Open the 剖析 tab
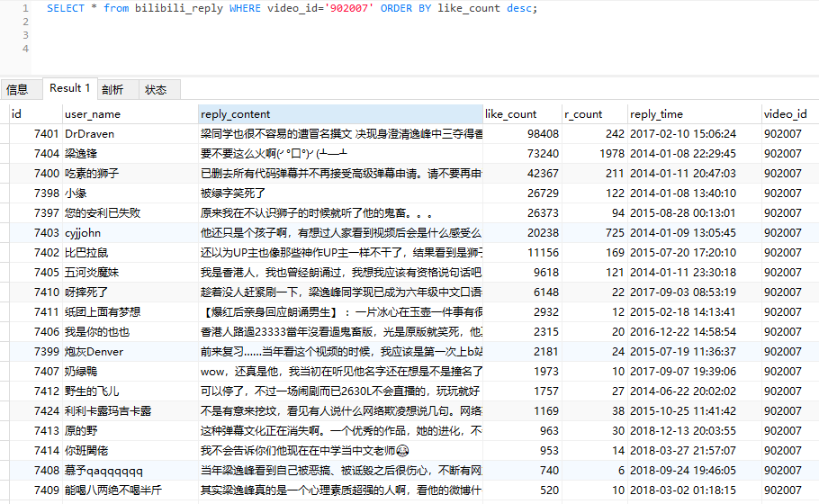The image size is (819, 504). tap(118, 89)
